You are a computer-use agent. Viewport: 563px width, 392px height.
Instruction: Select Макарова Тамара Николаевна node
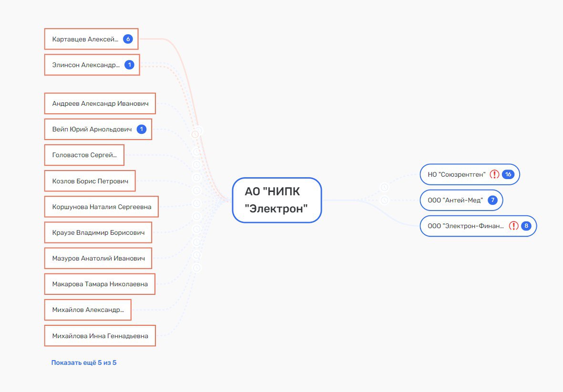(100, 284)
